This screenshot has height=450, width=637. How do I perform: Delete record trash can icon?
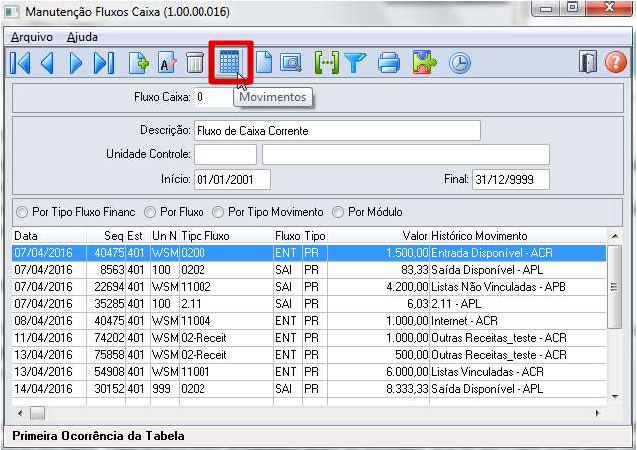tap(195, 63)
